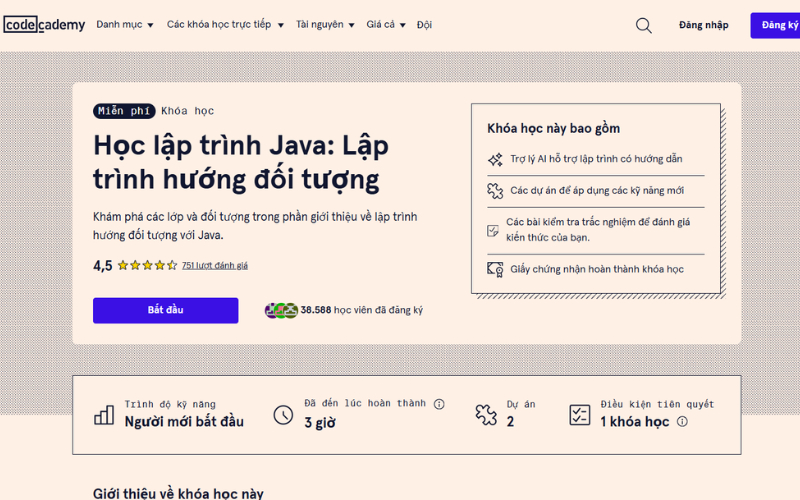Click the clock icon beside 3 giờ

[x=283, y=415]
